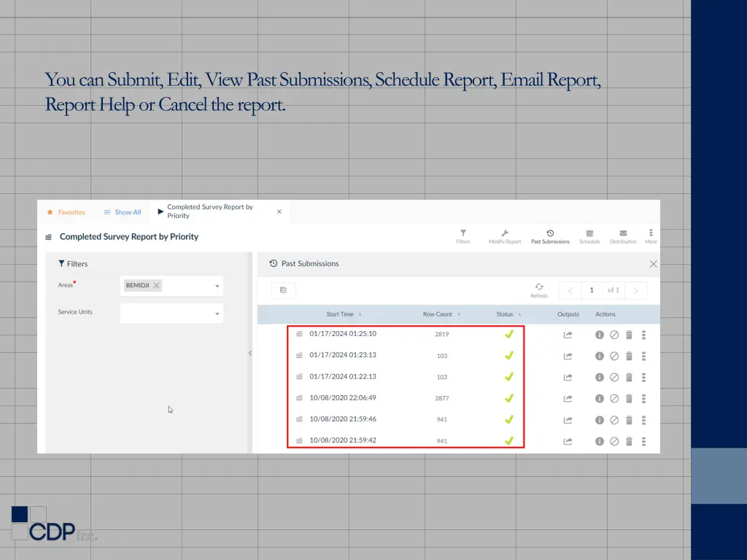747x560 pixels.
Task: Click the cancel icon on the second submission
Action: [614, 356]
